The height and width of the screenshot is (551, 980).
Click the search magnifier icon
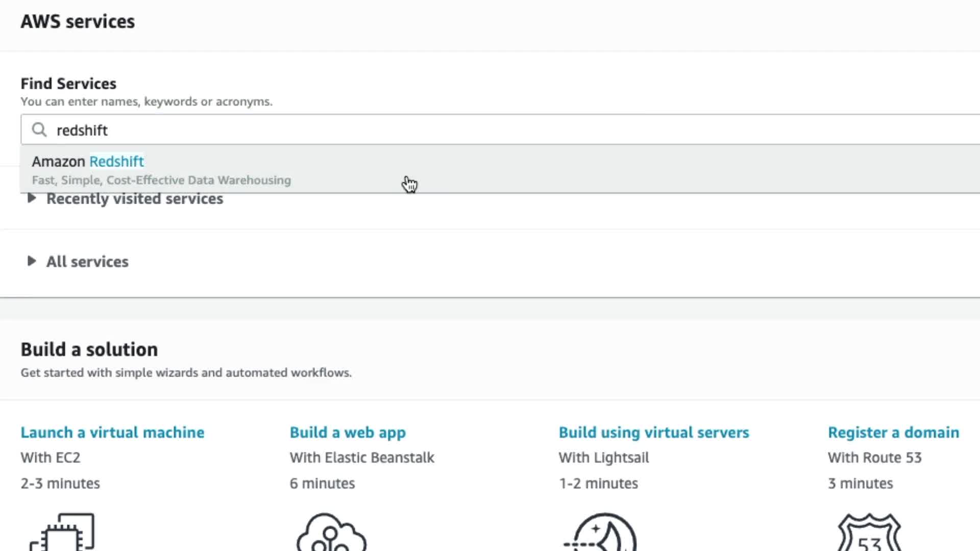click(39, 130)
